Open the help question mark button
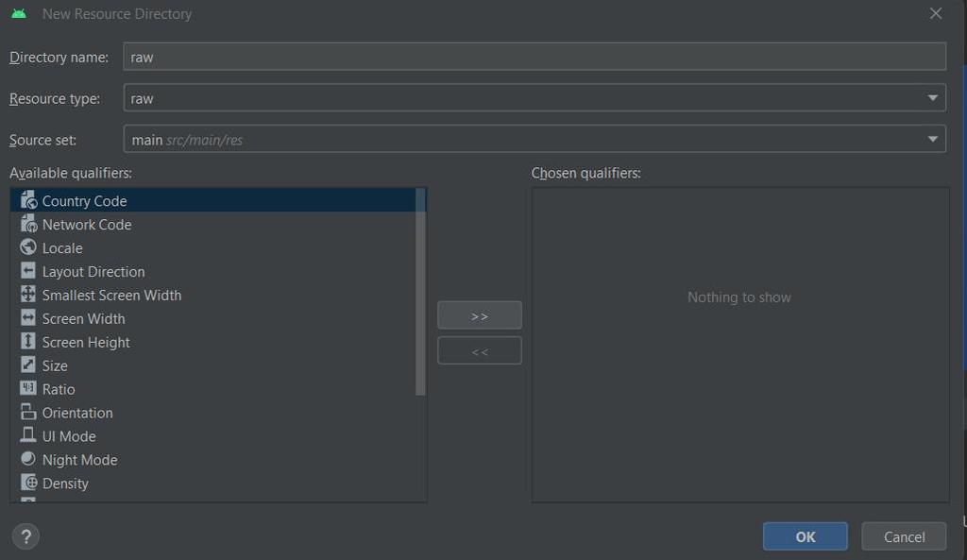 point(25,536)
